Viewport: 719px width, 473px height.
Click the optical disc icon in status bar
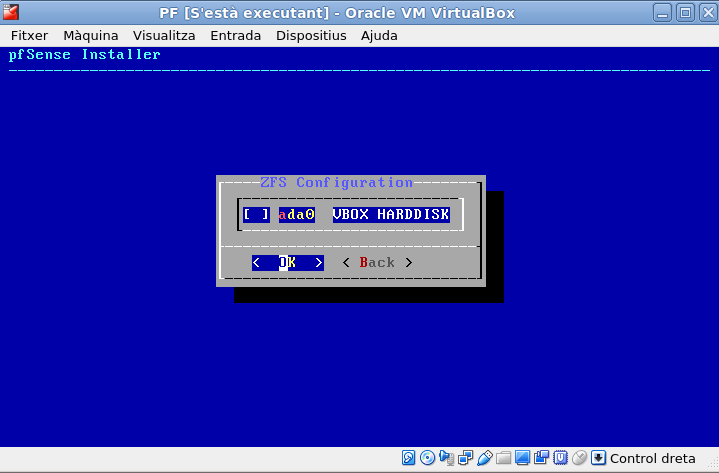427,458
